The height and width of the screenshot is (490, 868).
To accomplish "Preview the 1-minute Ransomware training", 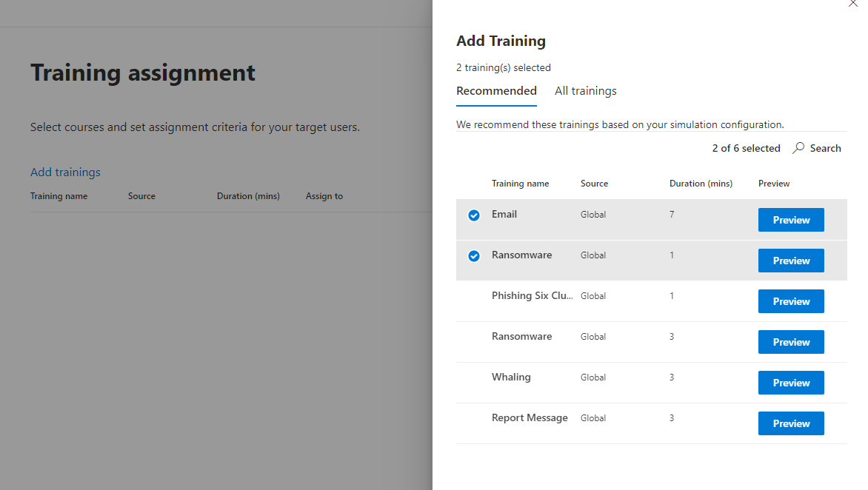I will (791, 261).
